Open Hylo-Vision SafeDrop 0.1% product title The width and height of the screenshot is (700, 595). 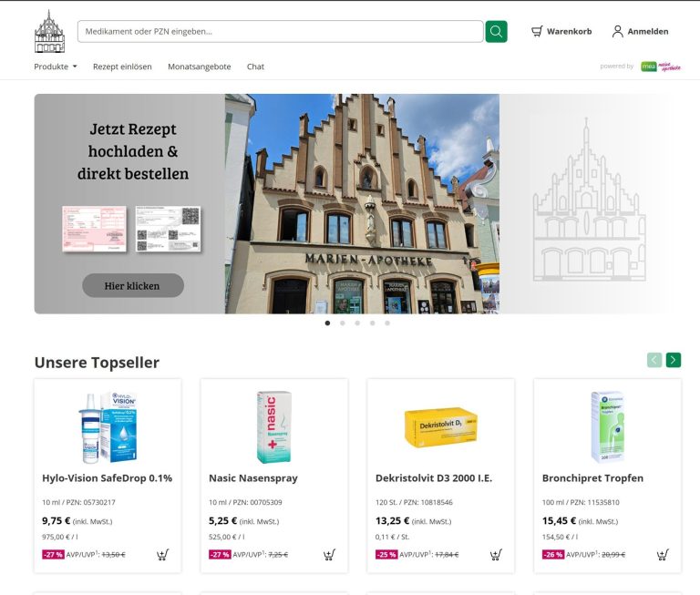(108, 478)
